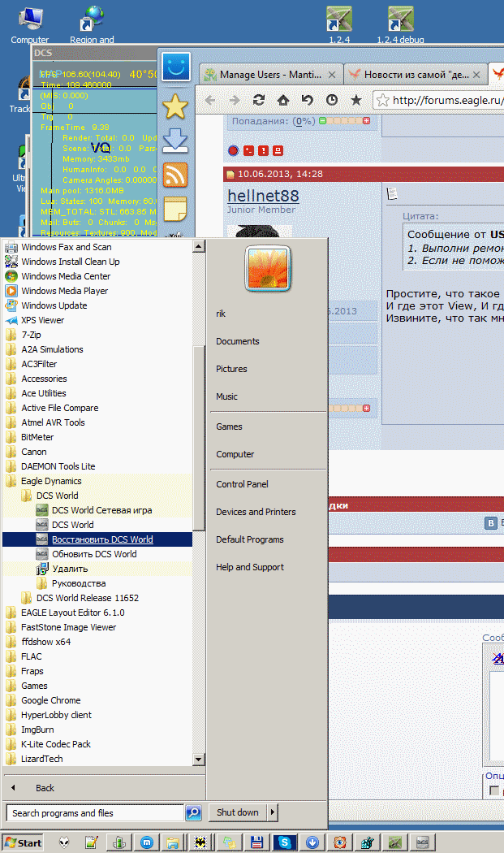Screen dimensions: 504x853
Task: Click the red exclamation report post icon
Action: (x=263, y=150)
